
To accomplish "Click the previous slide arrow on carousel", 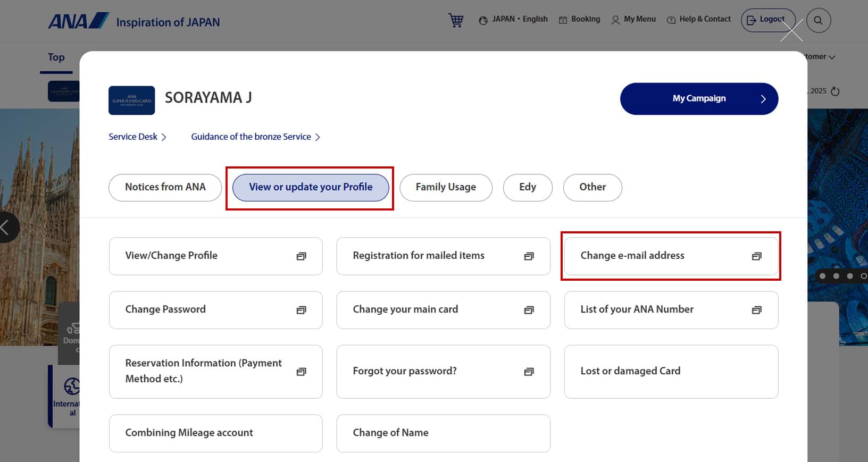I will [6, 228].
